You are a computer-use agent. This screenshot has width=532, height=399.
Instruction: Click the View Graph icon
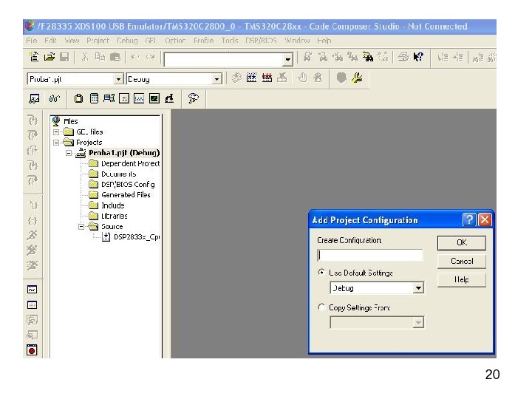click(x=139, y=99)
